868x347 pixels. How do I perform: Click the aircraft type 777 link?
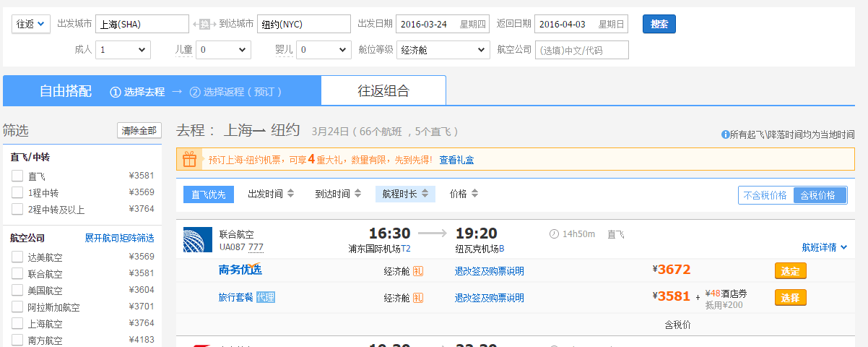point(256,247)
